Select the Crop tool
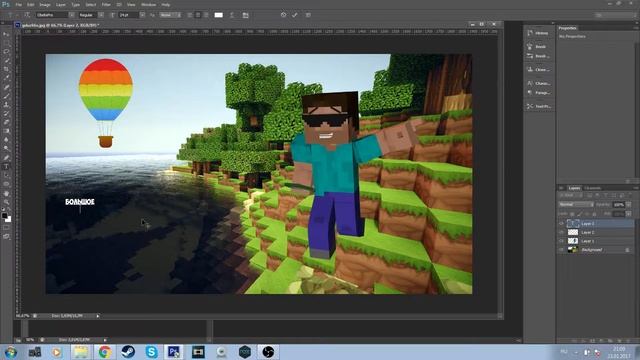The width and height of the screenshot is (640, 360). pyautogui.click(x=6, y=69)
